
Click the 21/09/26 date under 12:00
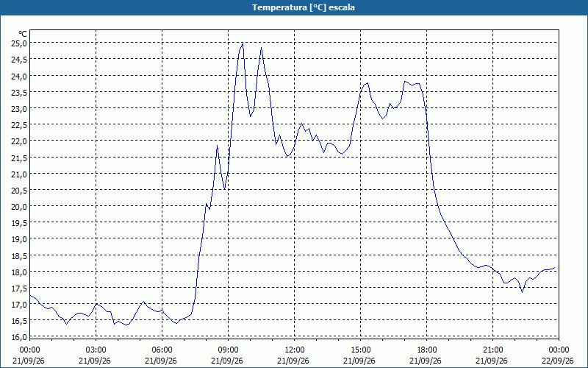[x=295, y=361]
